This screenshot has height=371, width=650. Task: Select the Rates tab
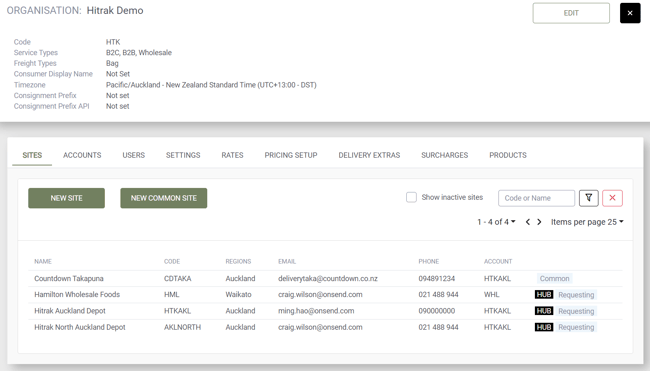[x=232, y=155]
